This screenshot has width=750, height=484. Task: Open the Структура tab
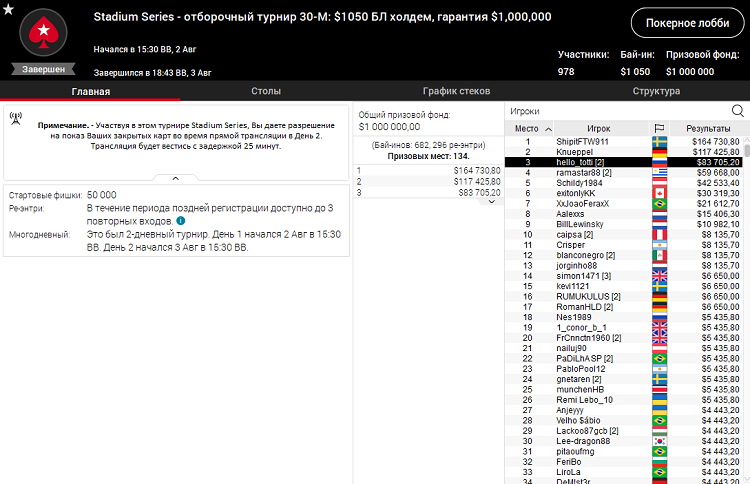[656, 91]
